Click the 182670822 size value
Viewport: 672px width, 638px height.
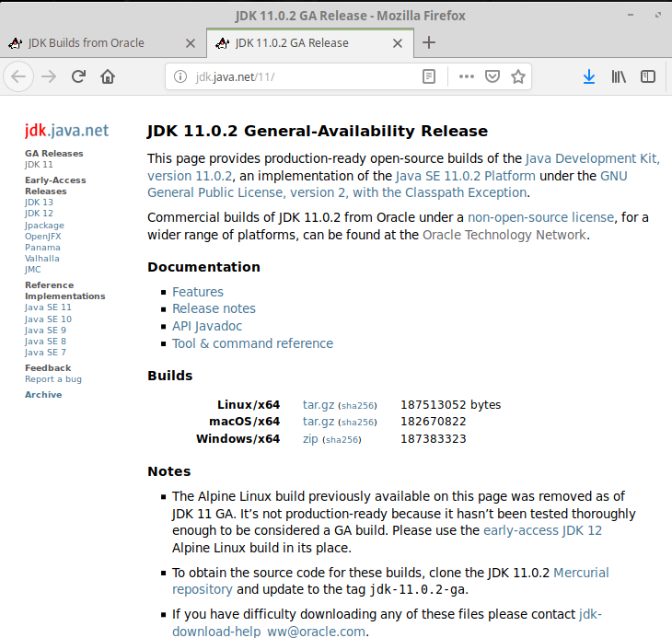tap(433, 422)
